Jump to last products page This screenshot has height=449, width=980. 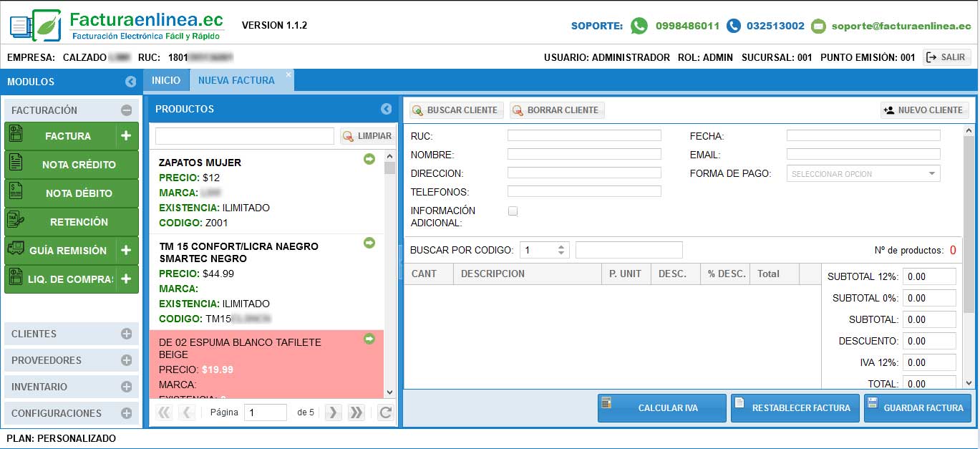click(356, 412)
